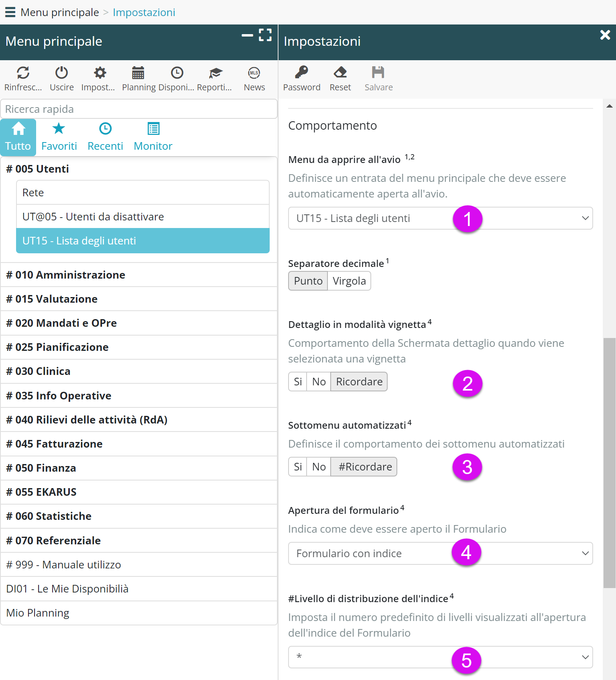
Task: Click the Uscire power icon
Action: [x=61, y=73]
